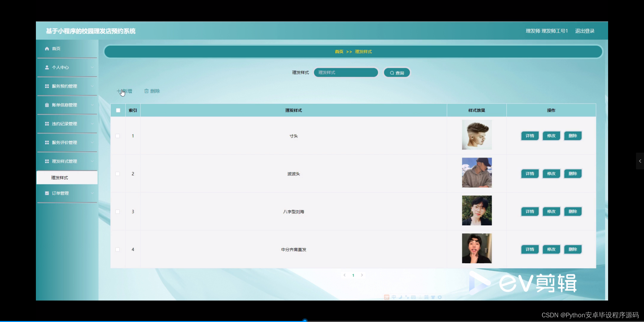This screenshot has height=322, width=644.
Task: Check the box for row 寸头
Action: click(118, 136)
